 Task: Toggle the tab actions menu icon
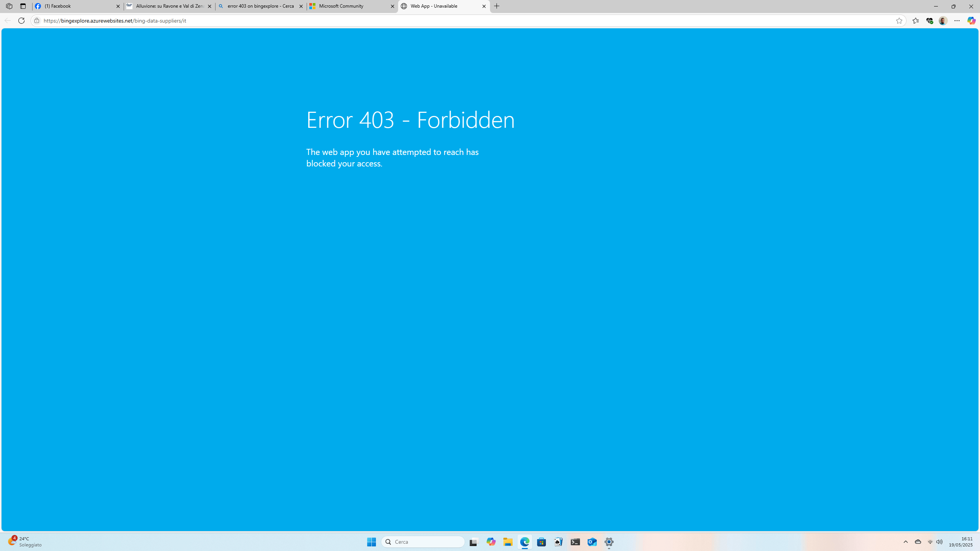[x=23, y=6]
